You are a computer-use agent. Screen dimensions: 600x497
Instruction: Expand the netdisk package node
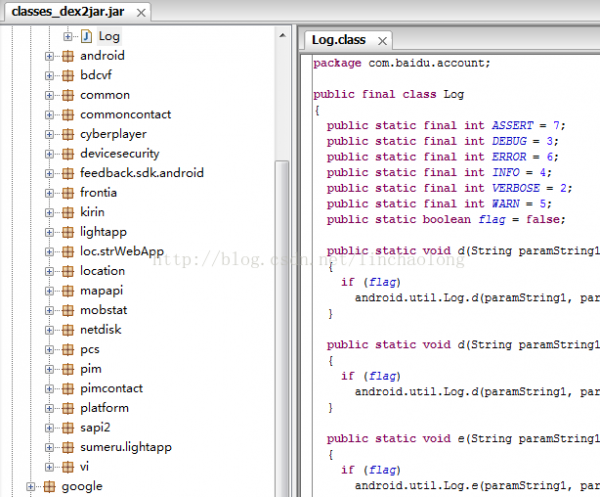(49, 330)
